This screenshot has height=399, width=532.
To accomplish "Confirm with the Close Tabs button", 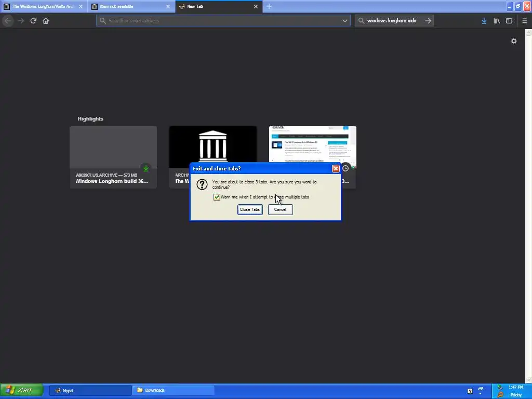I will click(x=250, y=209).
